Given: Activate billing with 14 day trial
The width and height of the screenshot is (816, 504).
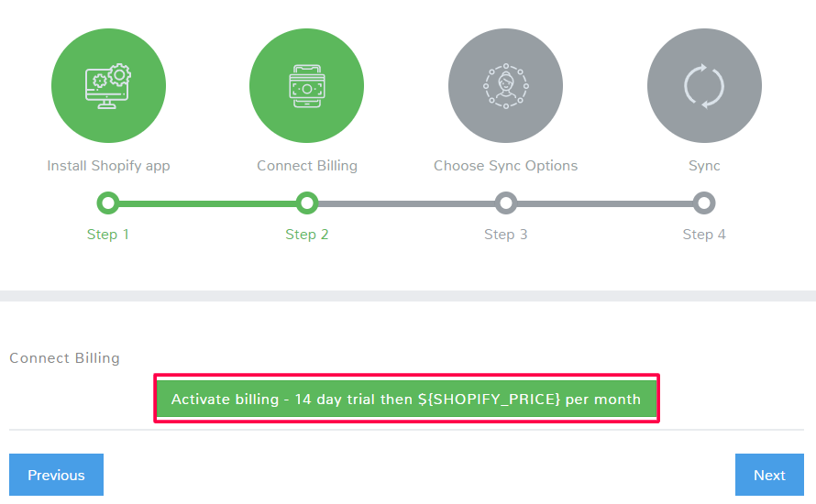Looking at the screenshot, I should pos(406,400).
